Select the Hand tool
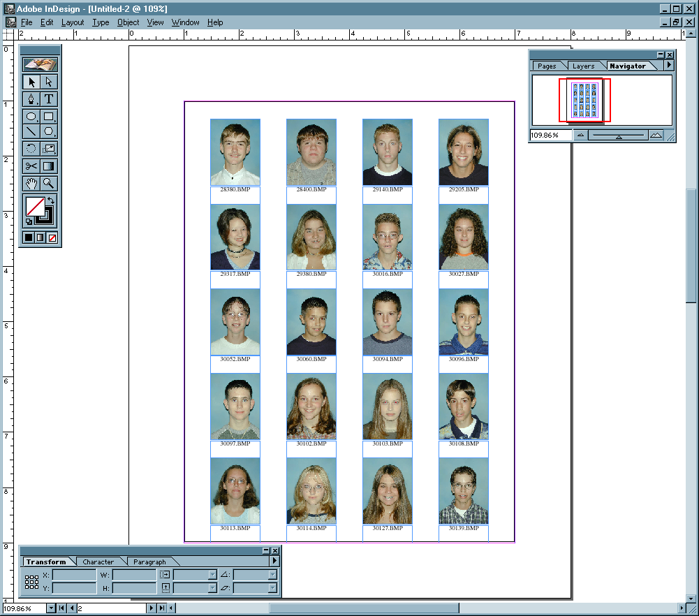Viewport: 699px width, 616px height. (x=31, y=183)
